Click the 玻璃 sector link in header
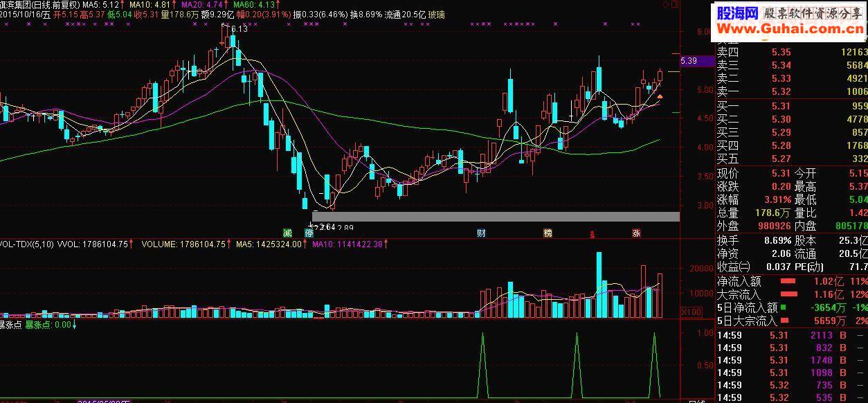 [x=437, y=14]
